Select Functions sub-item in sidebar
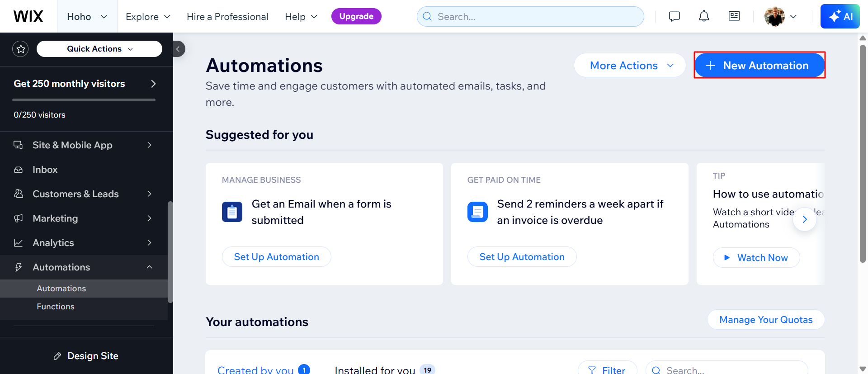The image size is (868, 374). (x=84, y=307)
